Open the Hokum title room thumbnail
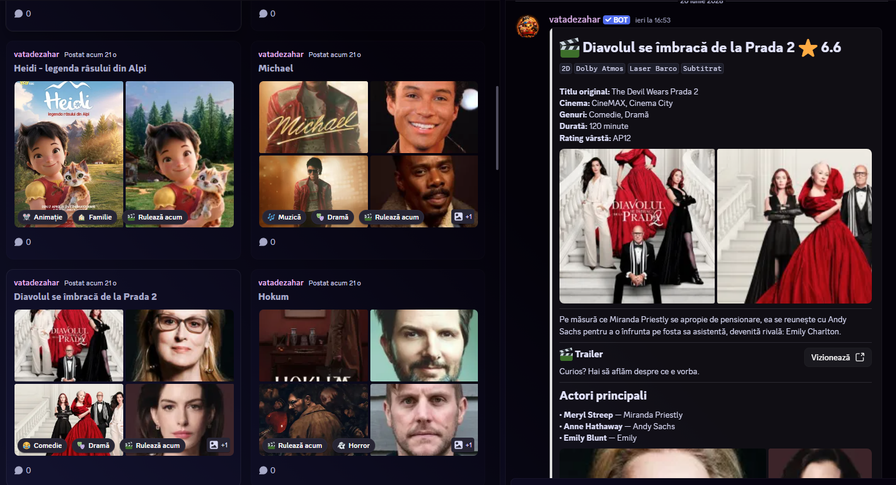896x485 pixels. pyautogui.click(x=313, y=346)
